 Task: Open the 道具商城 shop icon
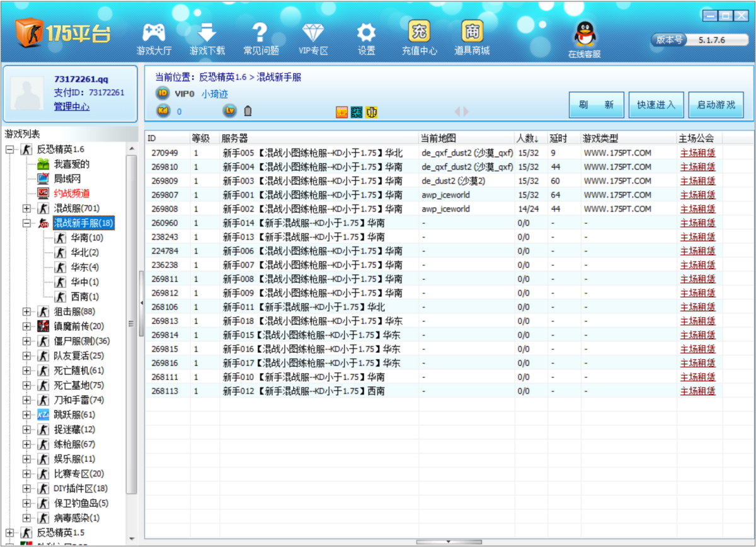(472, 32)
